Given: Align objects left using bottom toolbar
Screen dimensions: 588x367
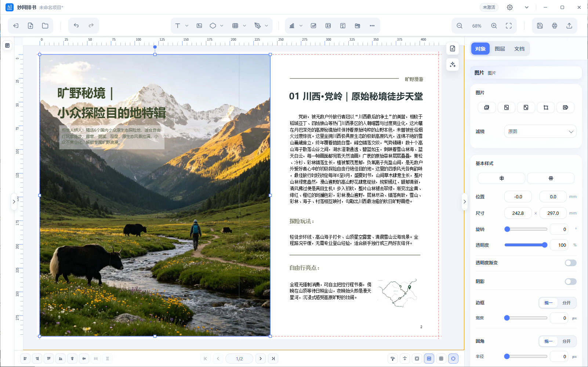Looking at the screenshot, I should pyautogui.click(x=25, y=359).
